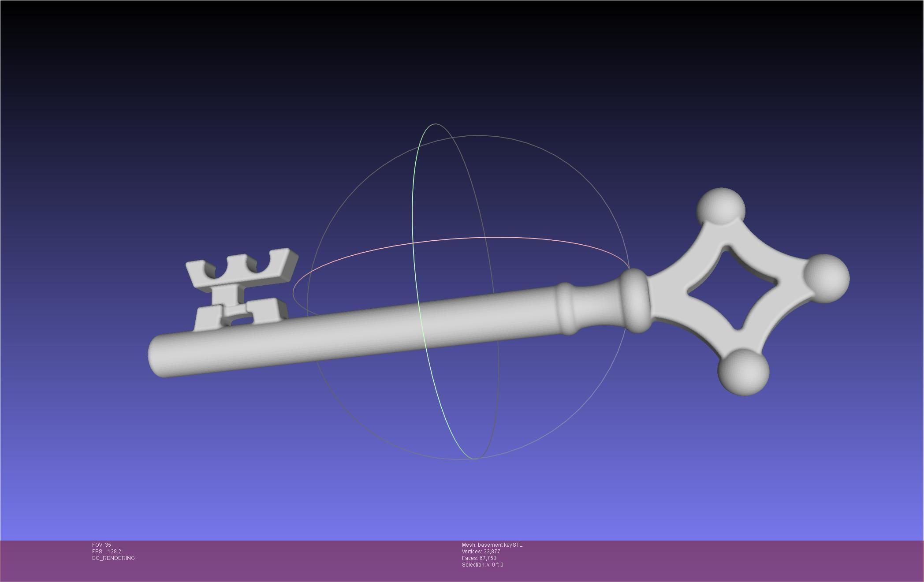
Task: Click the FOV: 35 readout
Action: pyautogui.click(x=101, y=545)
